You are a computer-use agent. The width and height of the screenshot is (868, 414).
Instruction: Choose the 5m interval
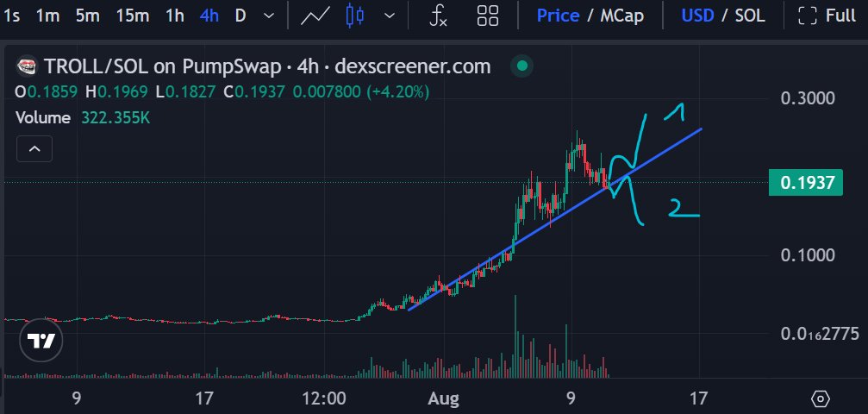click(87, 16)
